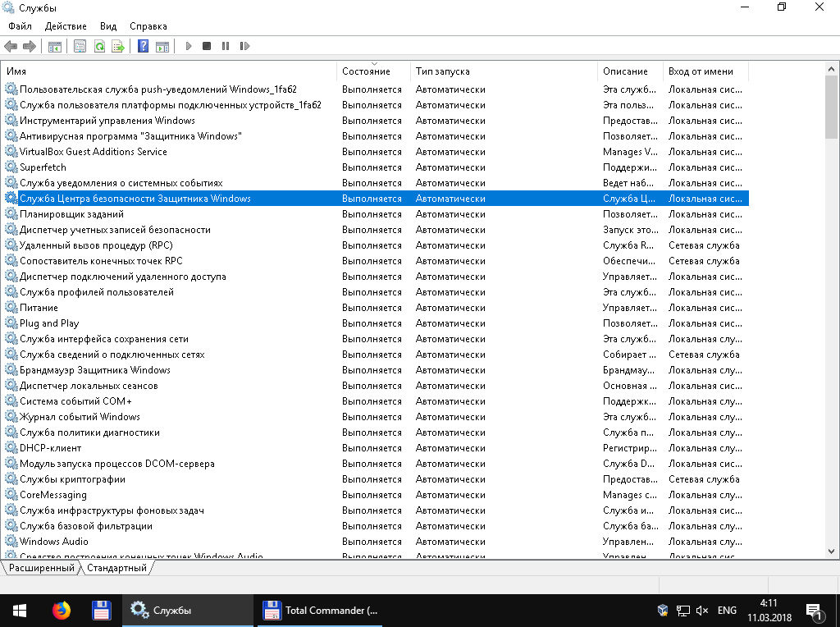Toggle the console tree pane icon

coord(55,46)
